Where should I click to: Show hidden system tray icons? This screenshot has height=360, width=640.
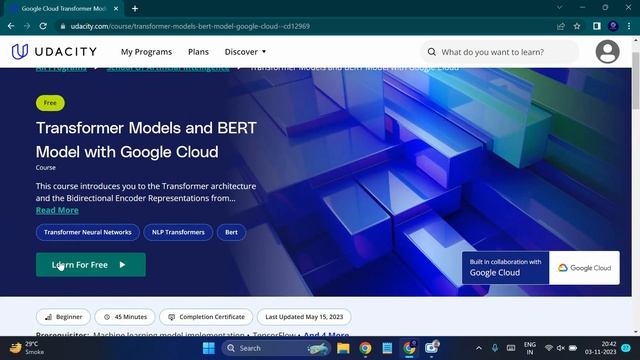click(x=479, y=348)
